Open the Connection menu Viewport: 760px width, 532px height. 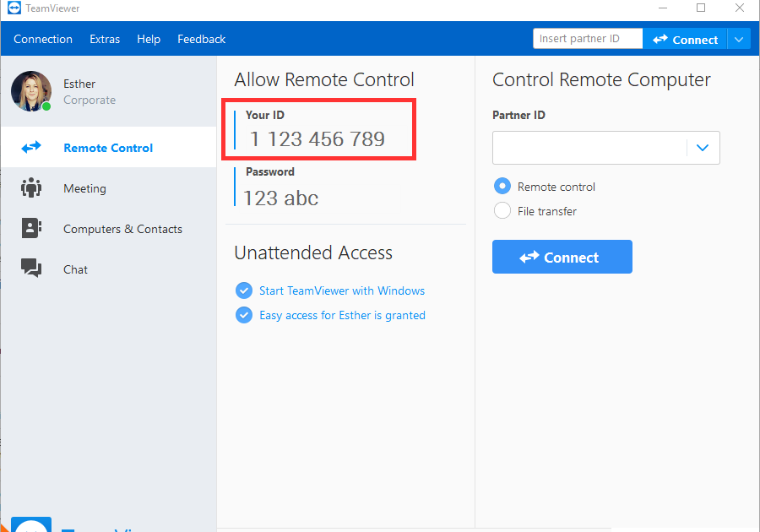pos(43,39)
